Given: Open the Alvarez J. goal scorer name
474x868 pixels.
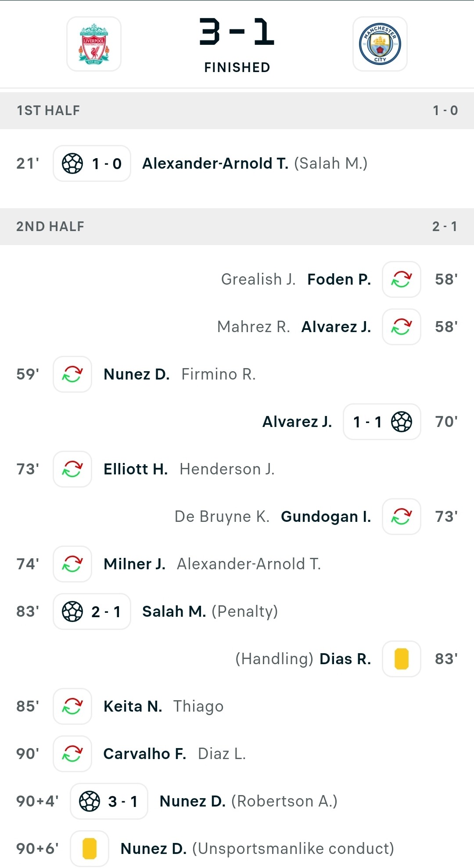Looking at the screenshot, I should point(297,422).
